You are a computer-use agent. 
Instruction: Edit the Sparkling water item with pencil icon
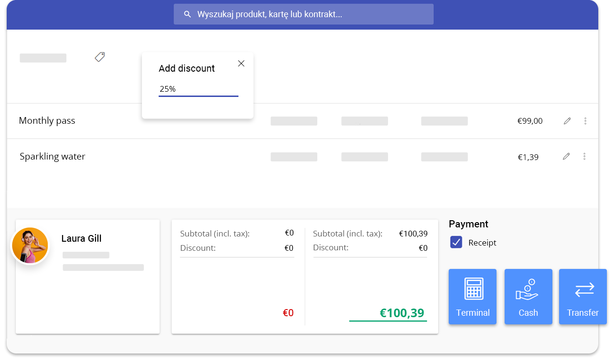(x=566, y=156)
